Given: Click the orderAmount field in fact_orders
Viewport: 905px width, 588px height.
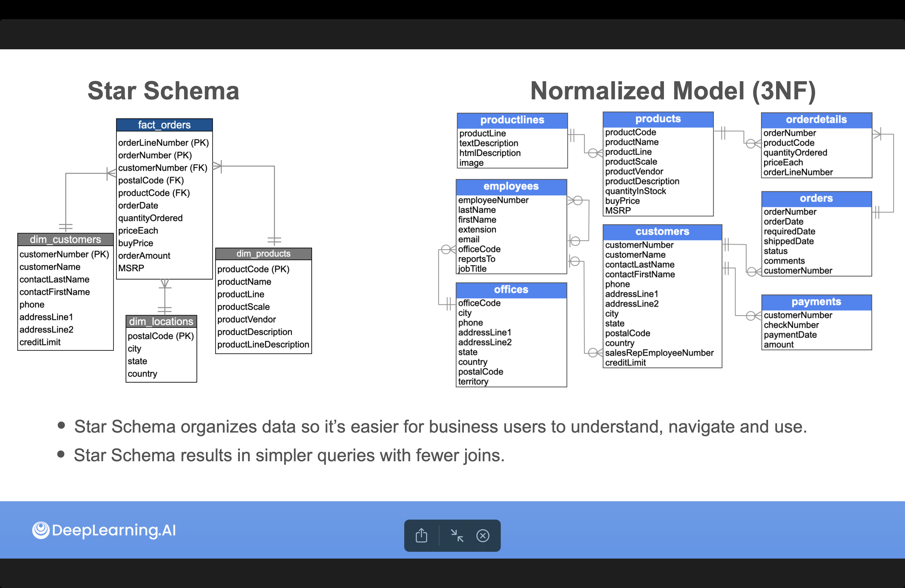Looking at the screenshot, I should tap(144, 256).
